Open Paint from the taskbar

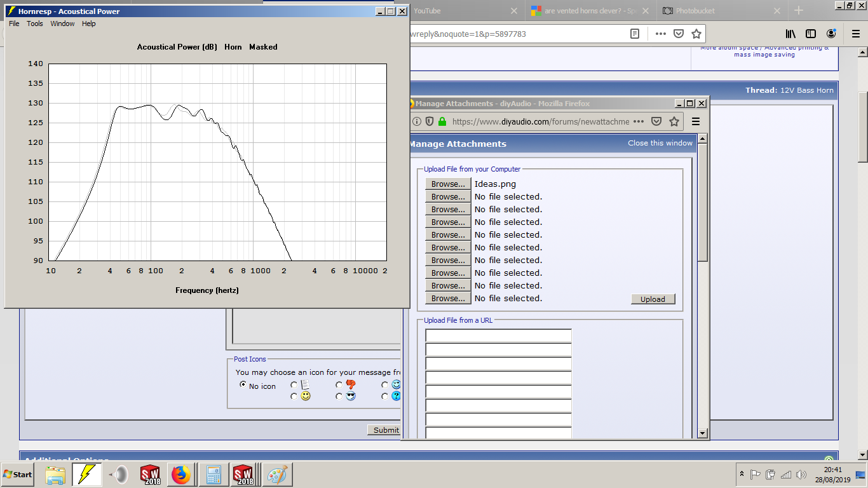point(276,475)
